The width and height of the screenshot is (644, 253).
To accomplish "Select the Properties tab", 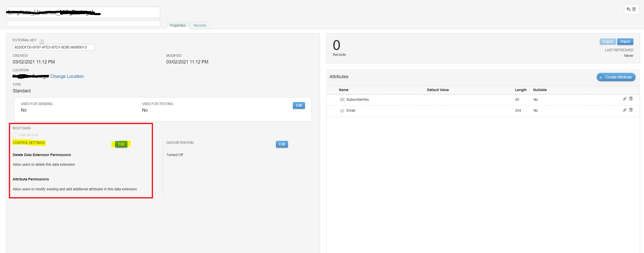I will click(178, 25).
